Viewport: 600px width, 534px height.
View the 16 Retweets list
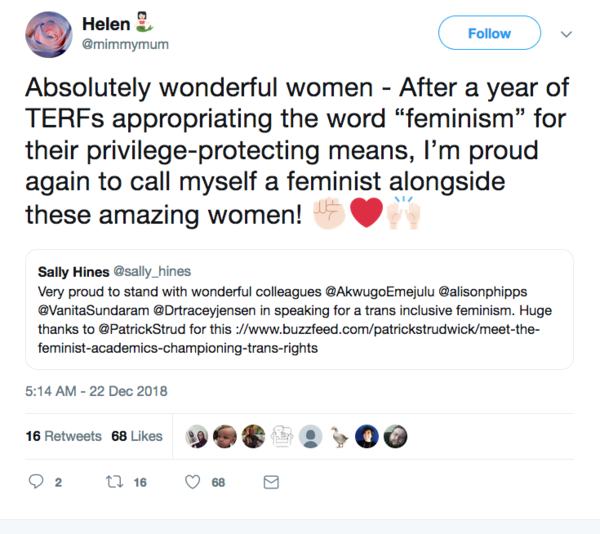(63, 436)
